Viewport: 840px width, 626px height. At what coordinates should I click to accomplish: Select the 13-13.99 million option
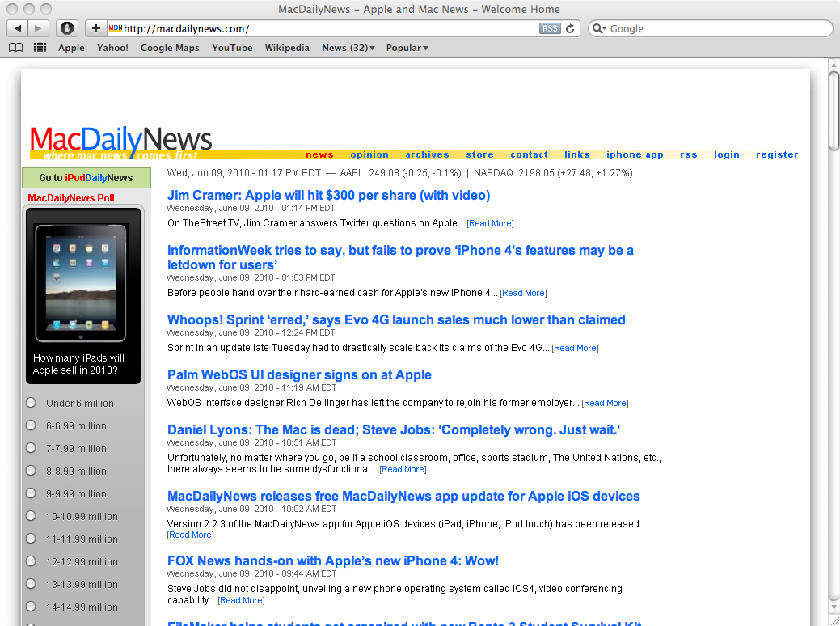pyautogui.click(x=31, y=584)
